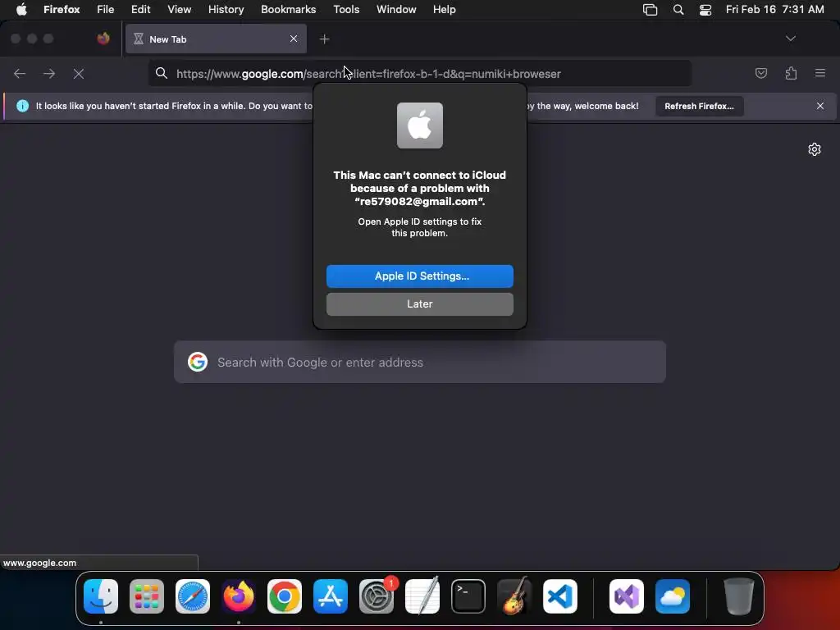
Task: Open Visual Studio purple icon in Dock
Action: (x=627, y=596)
